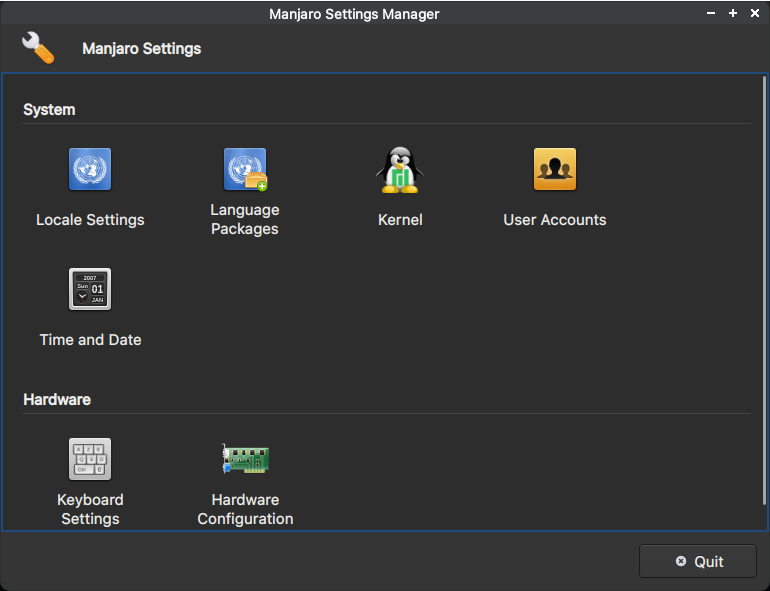770x591 pixels.
Task: Minimize the Manjaro Settings Manager window
Action: (711, 13)
